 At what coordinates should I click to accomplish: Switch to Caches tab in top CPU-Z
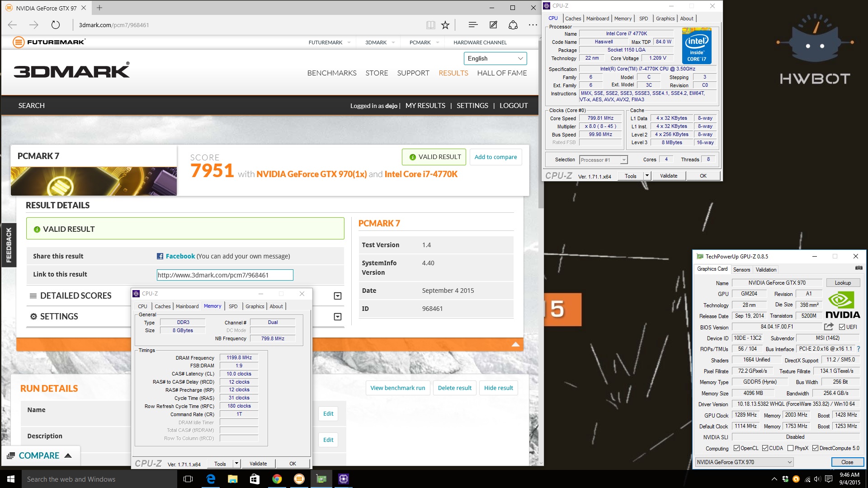tap(573, 19)
